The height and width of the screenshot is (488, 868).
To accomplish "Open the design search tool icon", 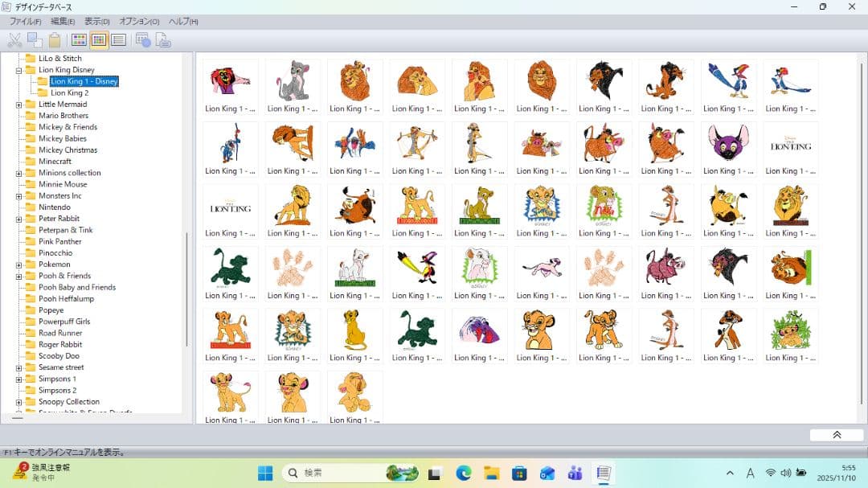I will [143, 40].
